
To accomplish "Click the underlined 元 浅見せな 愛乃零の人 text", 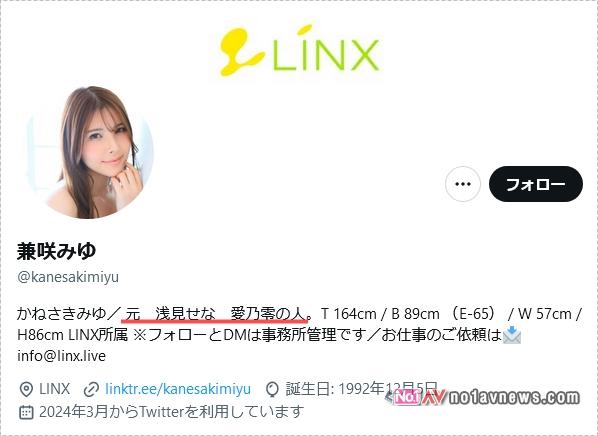I will coord(216,314).
